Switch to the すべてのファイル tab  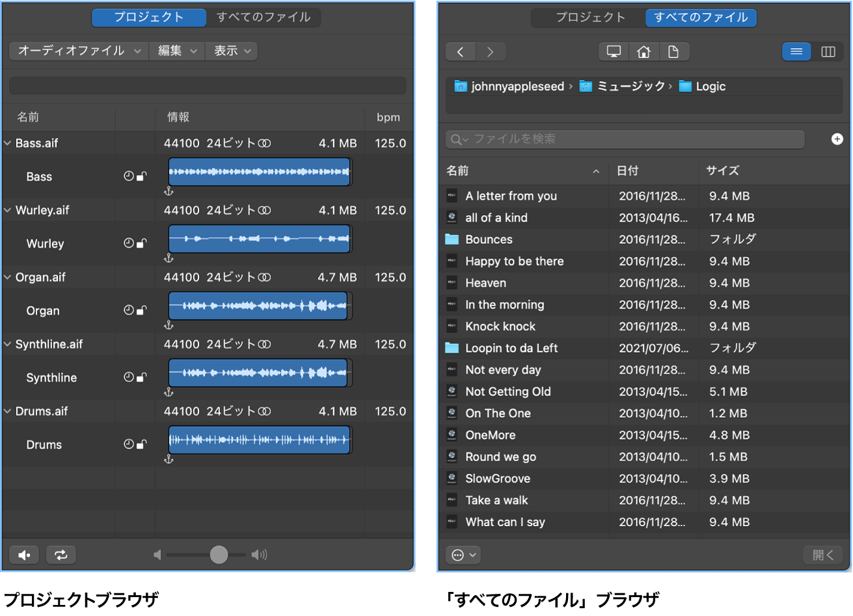263,18
